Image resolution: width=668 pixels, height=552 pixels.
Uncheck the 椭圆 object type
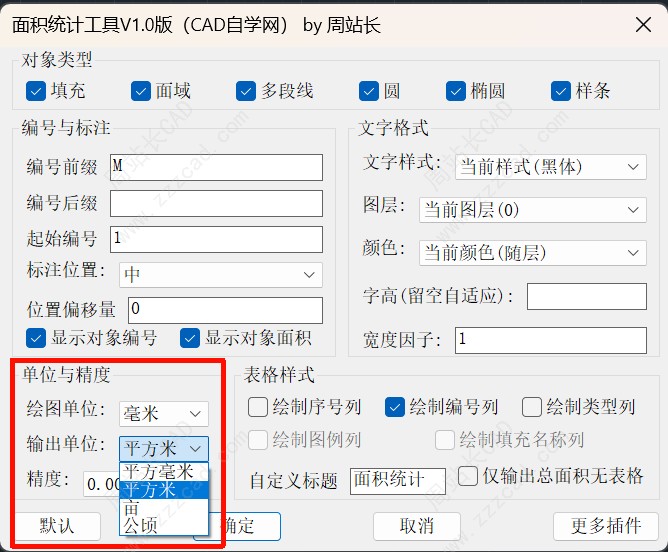(457, 91)
